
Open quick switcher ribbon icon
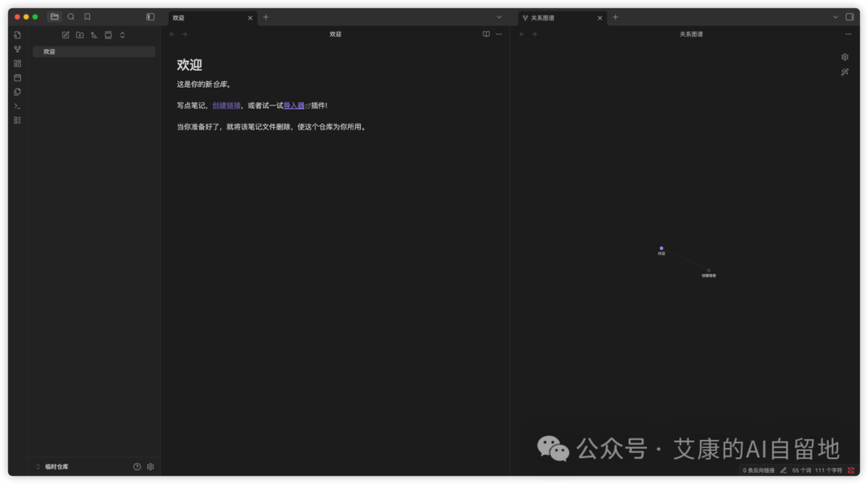pos(18,35)
